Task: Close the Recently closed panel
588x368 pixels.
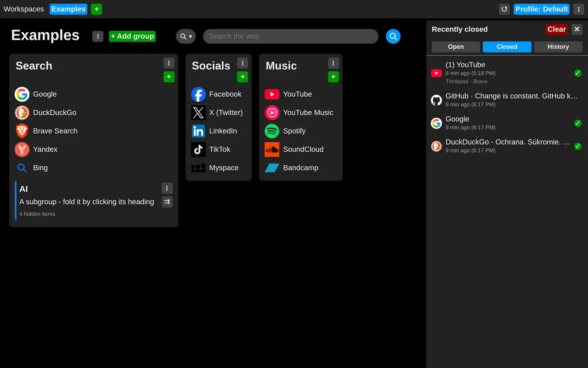Action: pyautogui.click(x=577, y=29)
